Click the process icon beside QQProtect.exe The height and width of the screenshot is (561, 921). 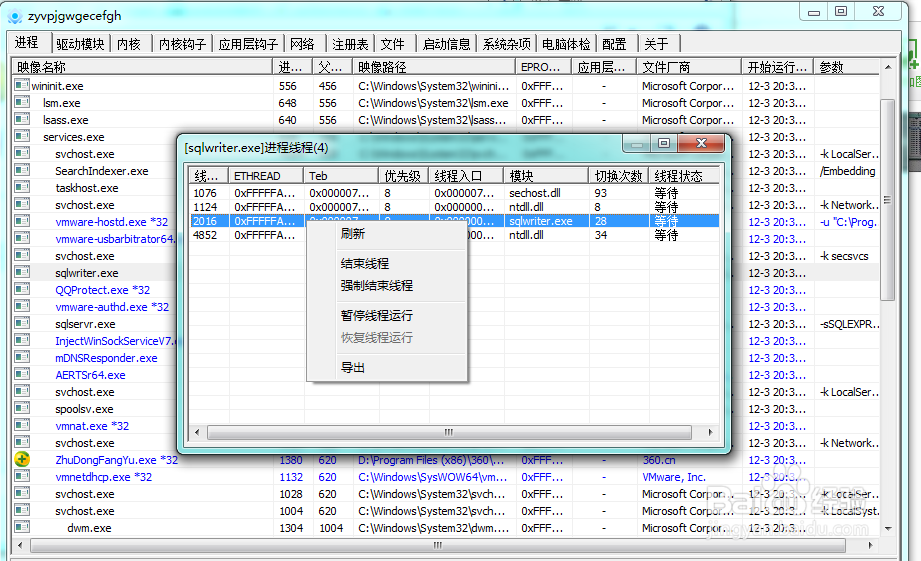click(x=22, y=290)
